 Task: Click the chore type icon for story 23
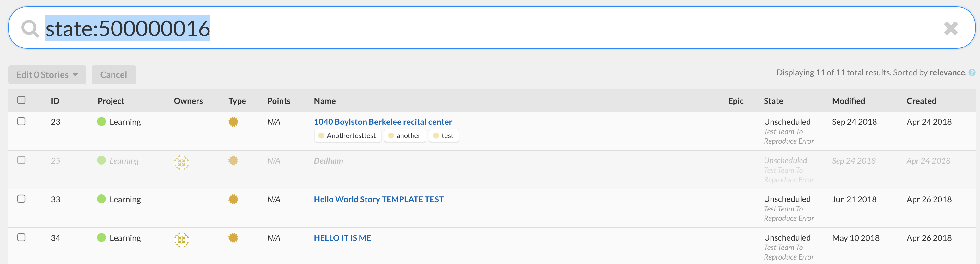coord(233,122)
